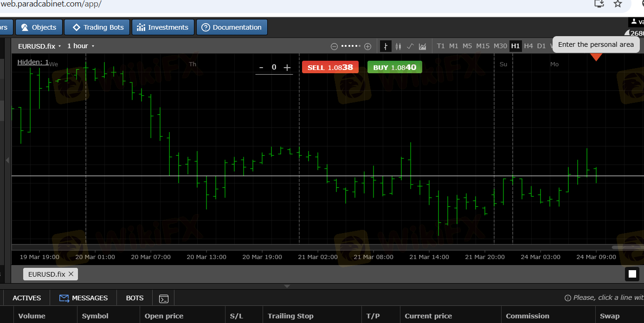644x323 pixels.
Task: Click the install app icon in address bar
Action: [599, 4]
